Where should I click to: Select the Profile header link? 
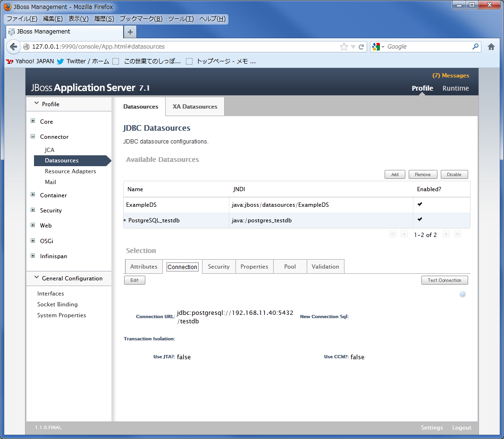pos(422,88)
